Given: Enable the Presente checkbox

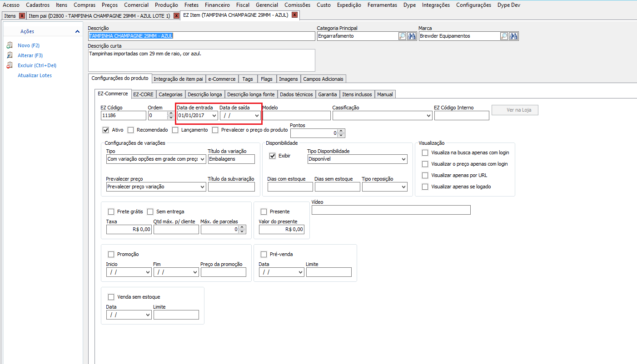Looking at the screenshot, I should click(264, 212).
